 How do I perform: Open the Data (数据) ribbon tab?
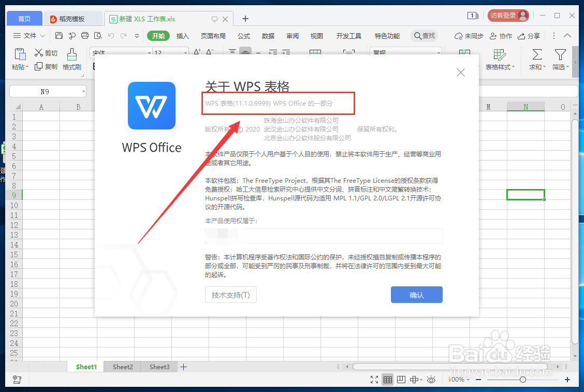pyautogui.click(x=268, y=36)
